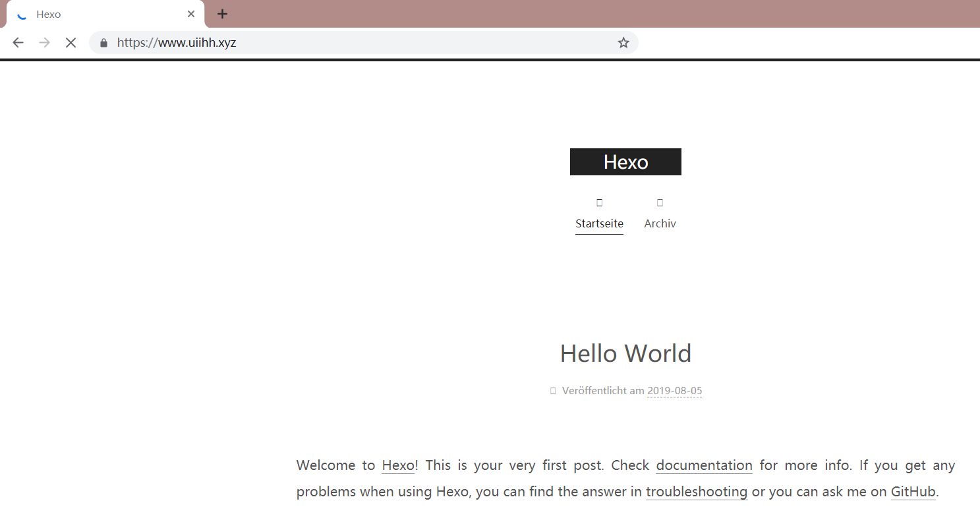
Task: Click the address bar URL field
Action: [x=363, y=43]
